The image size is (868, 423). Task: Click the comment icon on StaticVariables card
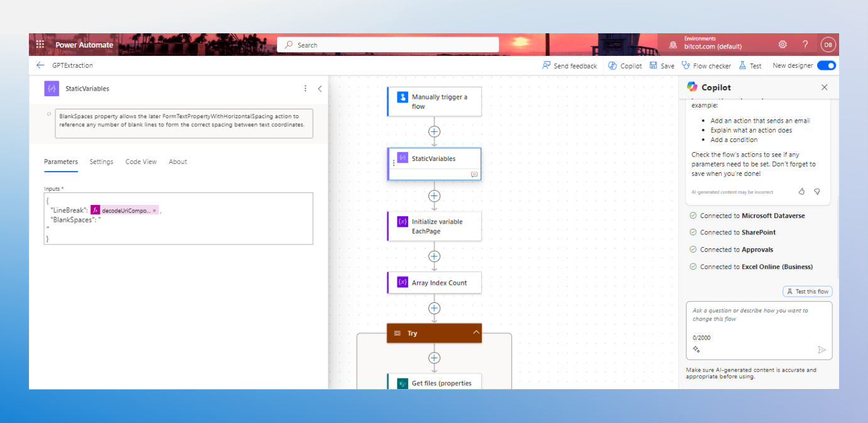pyautogui.click(x=474, y=174)
